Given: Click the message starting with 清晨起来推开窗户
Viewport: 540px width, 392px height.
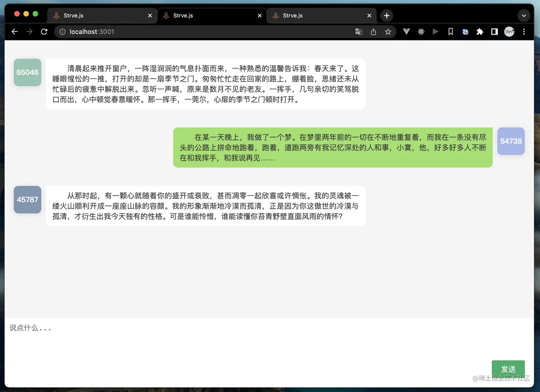Looking at the screenshot, I should (206, 84).
